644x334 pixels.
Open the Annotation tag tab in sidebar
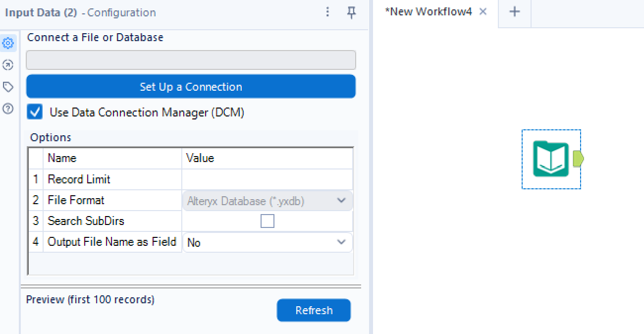(8, 87)
